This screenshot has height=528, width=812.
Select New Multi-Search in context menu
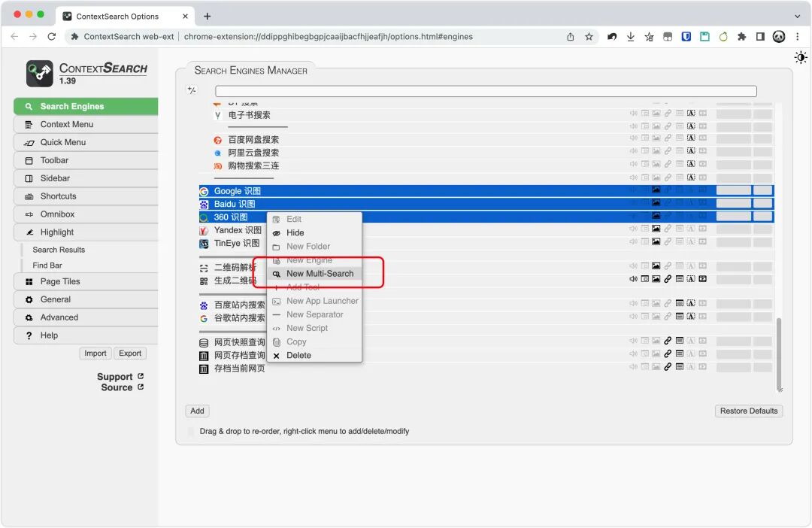click(x=314, y=274)
